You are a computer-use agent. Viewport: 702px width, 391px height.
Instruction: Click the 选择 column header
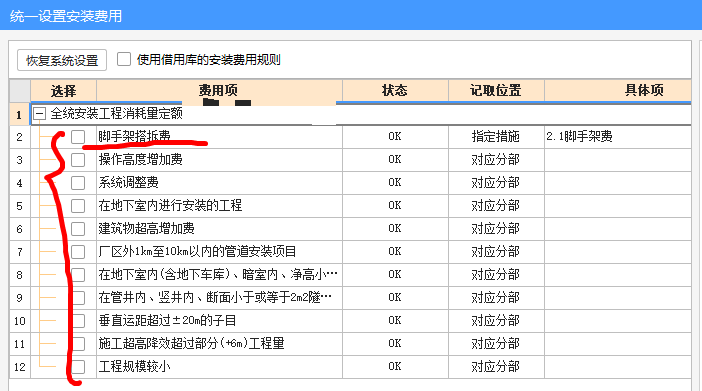pos(63,91)
